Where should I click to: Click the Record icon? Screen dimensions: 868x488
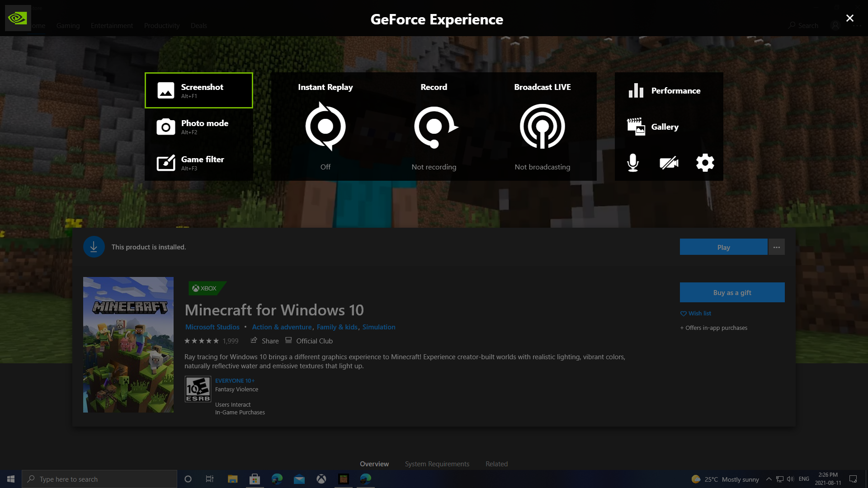[434, 127]
